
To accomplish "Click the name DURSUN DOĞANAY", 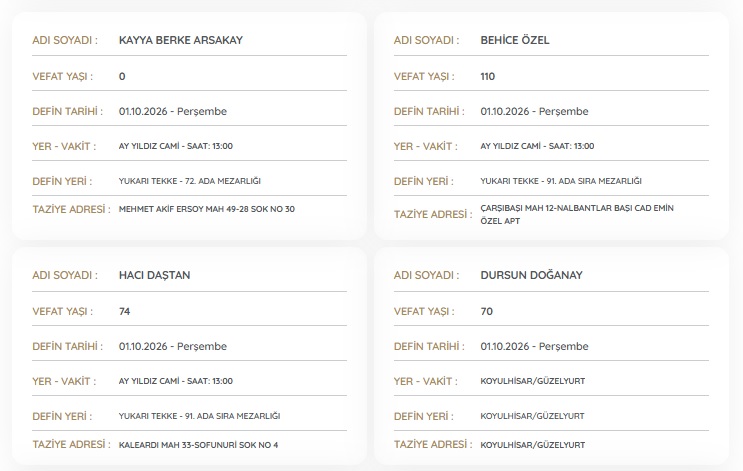I will pyautogui.click(x=531, y=275).
